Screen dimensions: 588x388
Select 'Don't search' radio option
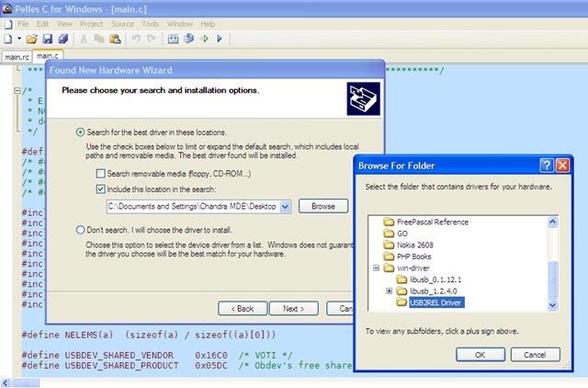tap(80, 230)
